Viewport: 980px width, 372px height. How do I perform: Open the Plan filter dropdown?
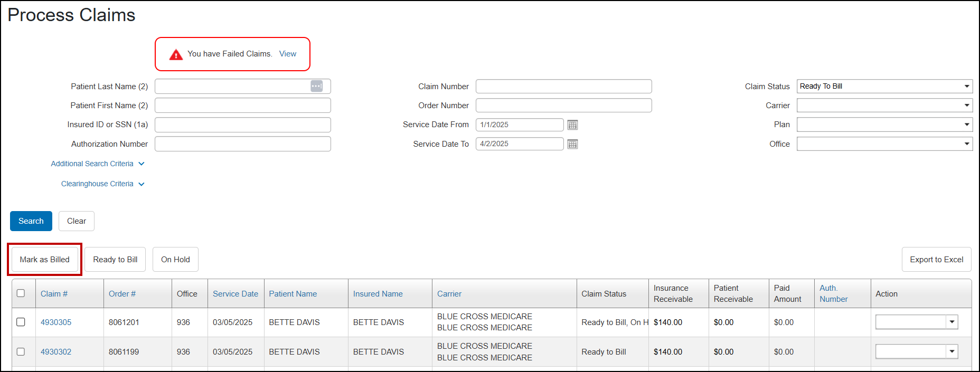(x=884, y=125)
